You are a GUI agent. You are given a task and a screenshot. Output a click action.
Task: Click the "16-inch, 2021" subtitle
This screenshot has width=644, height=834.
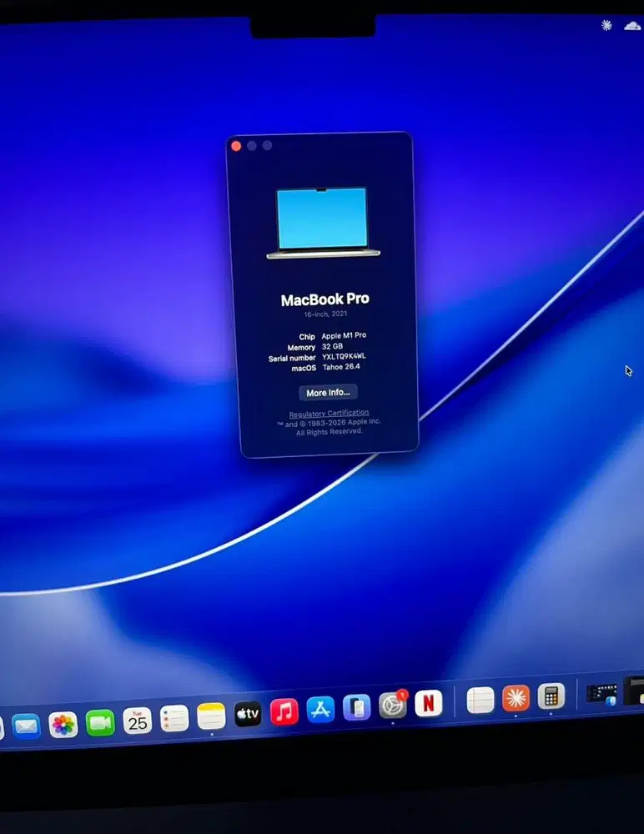(325, 314)
